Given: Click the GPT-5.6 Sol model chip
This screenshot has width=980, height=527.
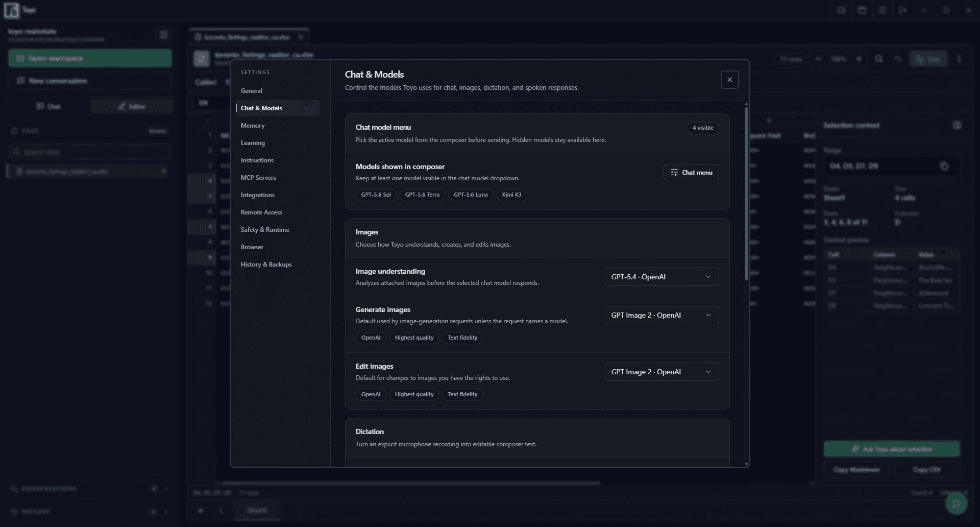Looking at the screenshot, I should (x=376, y=195).
